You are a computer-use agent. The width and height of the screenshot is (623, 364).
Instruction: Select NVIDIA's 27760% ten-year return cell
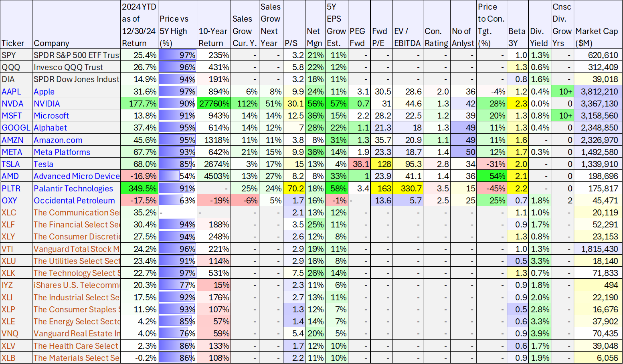(x=214, y=104)
